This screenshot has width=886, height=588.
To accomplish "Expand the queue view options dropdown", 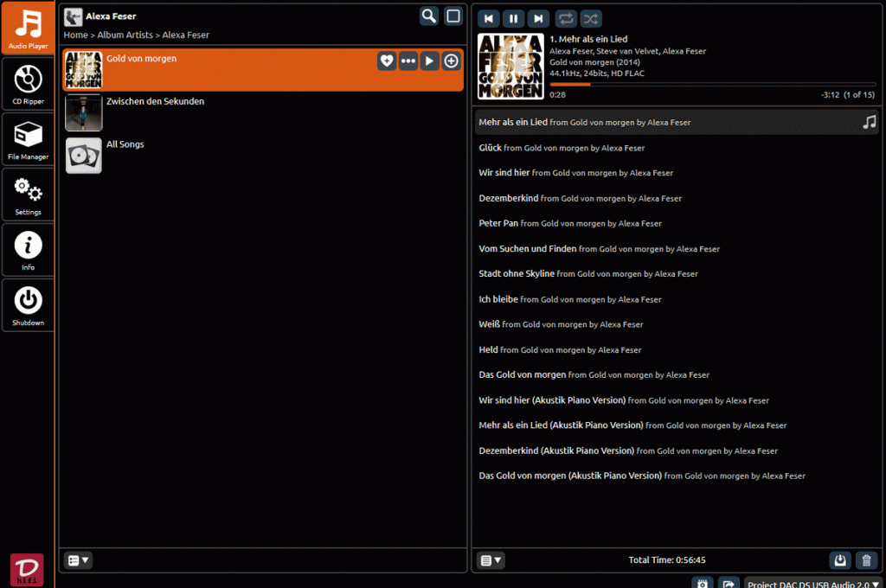I will click(x=491, y=560).
